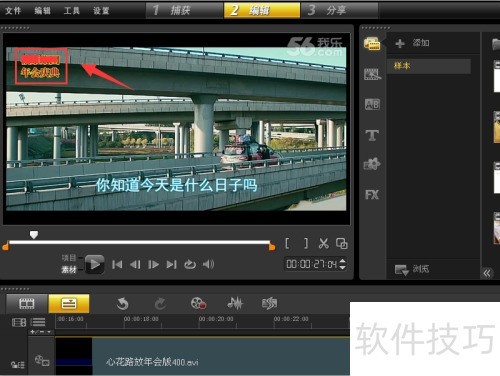The image size is (500, 376).
Task: Click the orange trim end marker
Action: (x=272, y=247)
